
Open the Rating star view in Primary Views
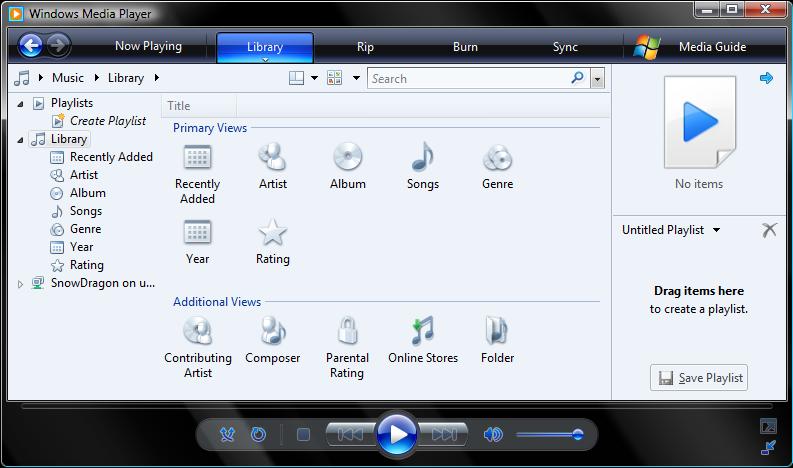pyautogui.click(x=273, y=232)
